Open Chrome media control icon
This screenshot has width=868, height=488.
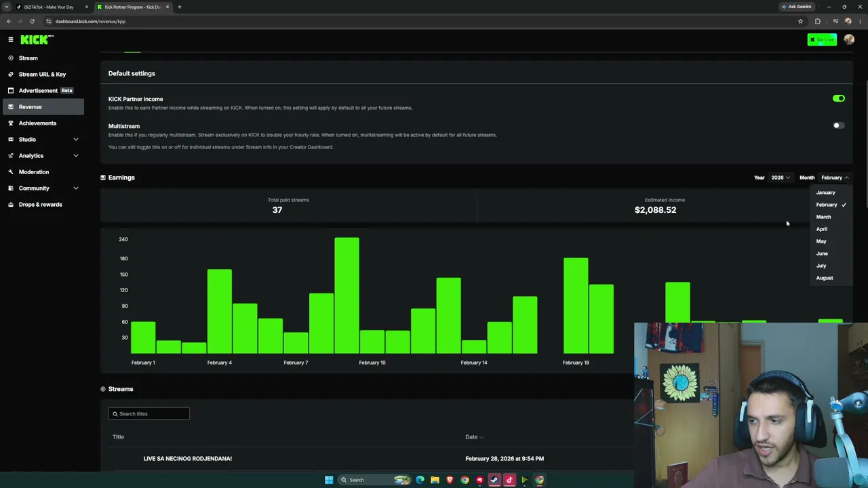[x=836, y=21]
